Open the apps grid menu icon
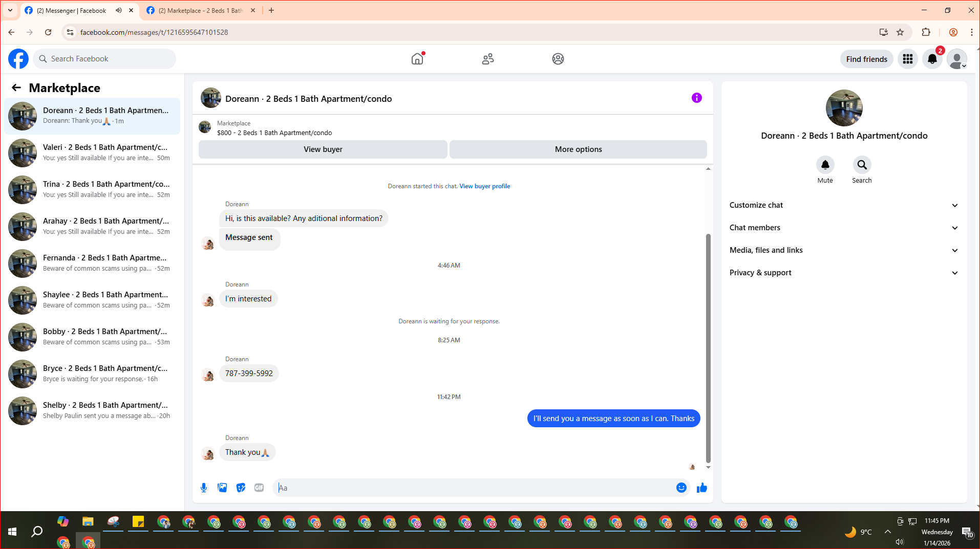 (x=908, y=59)
